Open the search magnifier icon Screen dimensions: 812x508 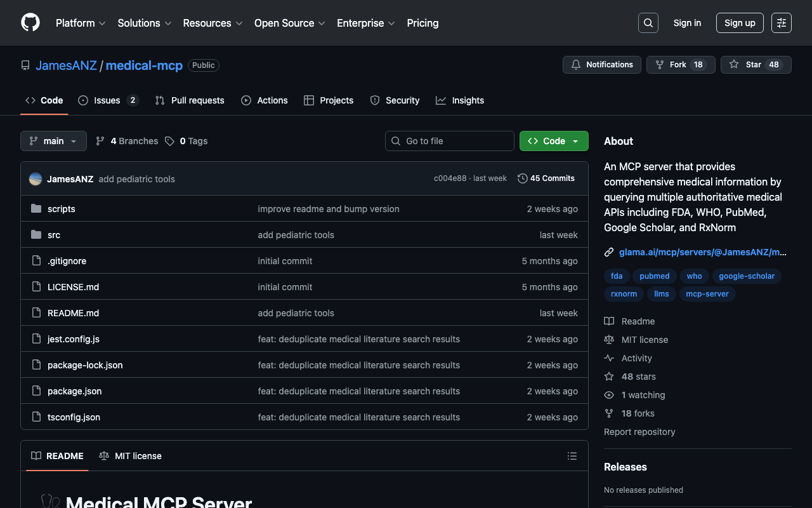click(648, 23)
